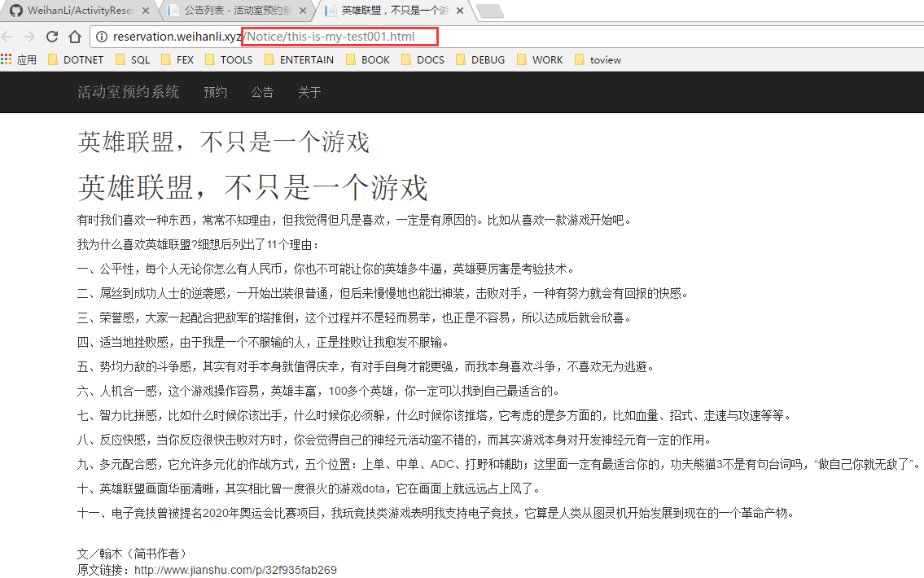
Task: Switch to the WeihanLi/ActivityReser tab
Action: tap(80, 11)
